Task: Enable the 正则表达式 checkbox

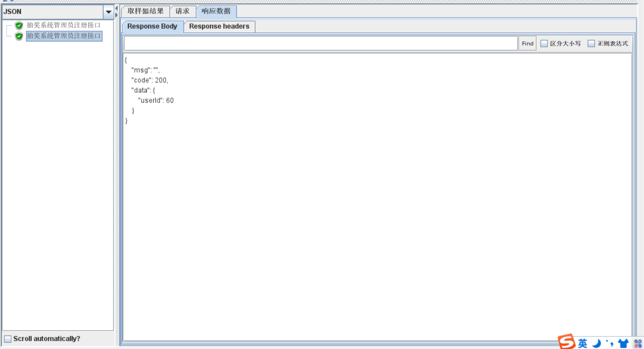Action: tap(591, 44)
